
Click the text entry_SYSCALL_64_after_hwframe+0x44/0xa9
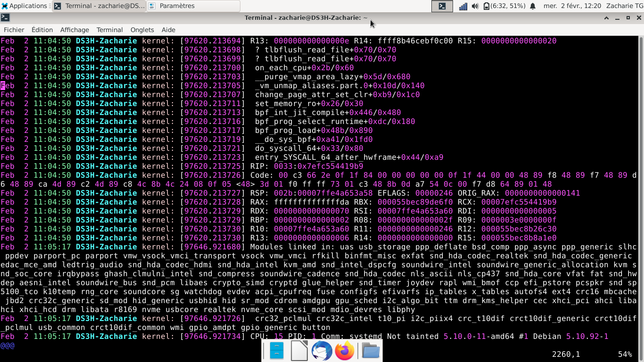[x=349, y=157]
